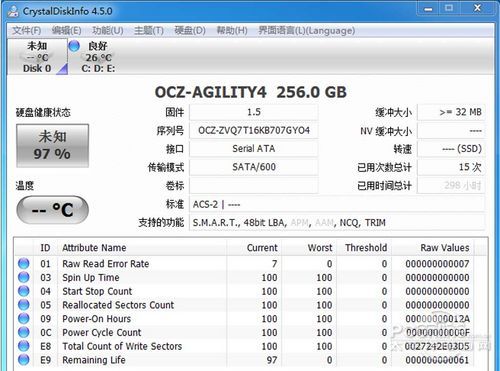This screenshot has height=371, width=500.
Task: Click the -- °C temperature button
Action: pyautogui.click(x=52, y=210)
